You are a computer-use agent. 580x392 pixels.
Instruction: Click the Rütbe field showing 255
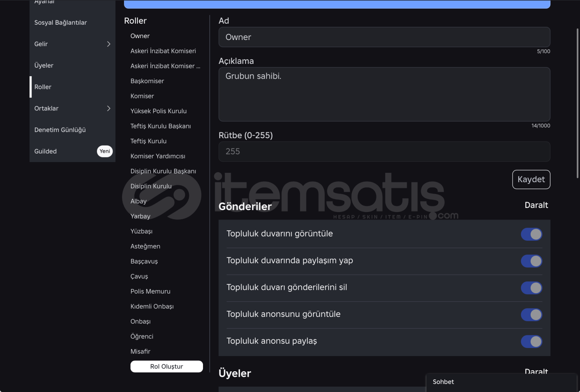(384, 151)
